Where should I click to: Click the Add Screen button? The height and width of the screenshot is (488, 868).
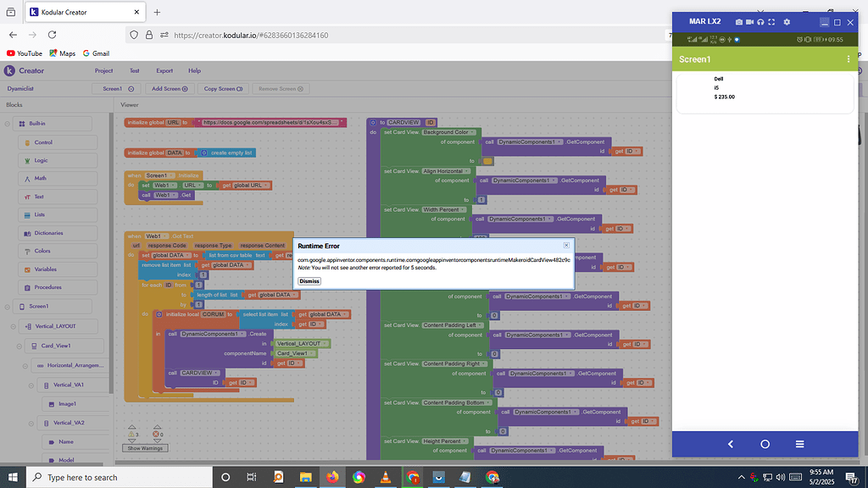point(169,88)
